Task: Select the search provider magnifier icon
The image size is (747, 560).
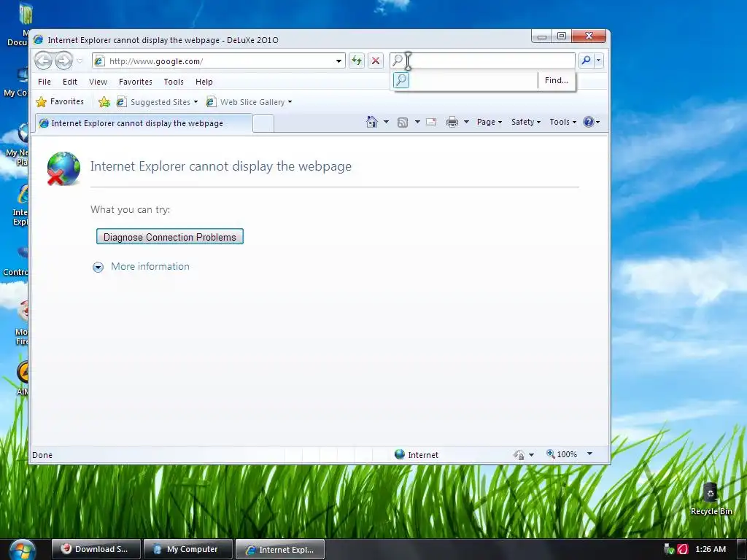Action: point(401,80)
